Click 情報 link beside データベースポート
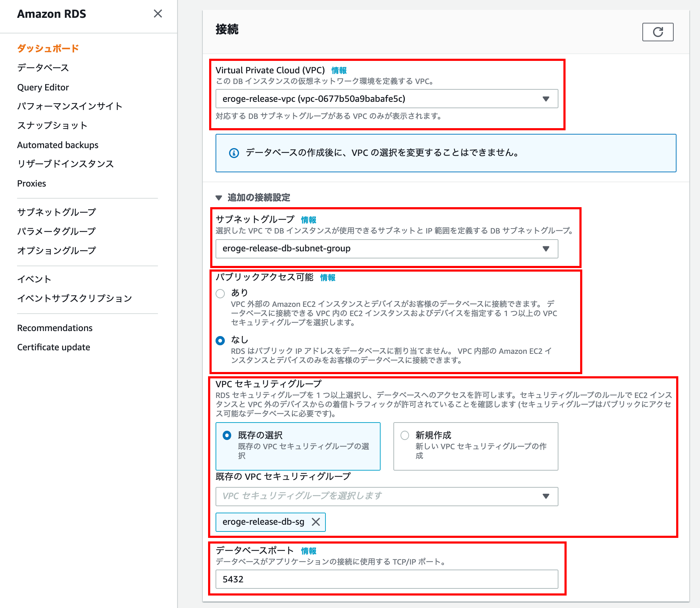The width and height of the screenshot is (700, 608). click(x=308, y=551)
